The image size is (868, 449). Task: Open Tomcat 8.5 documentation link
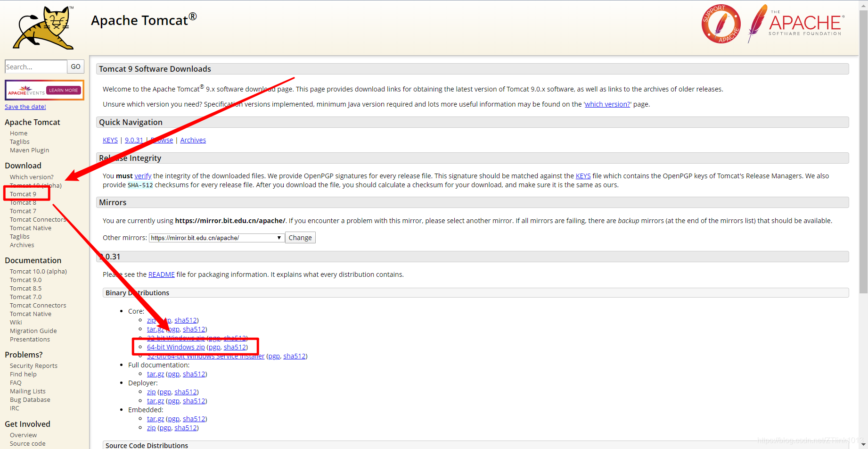coord(26,289)
